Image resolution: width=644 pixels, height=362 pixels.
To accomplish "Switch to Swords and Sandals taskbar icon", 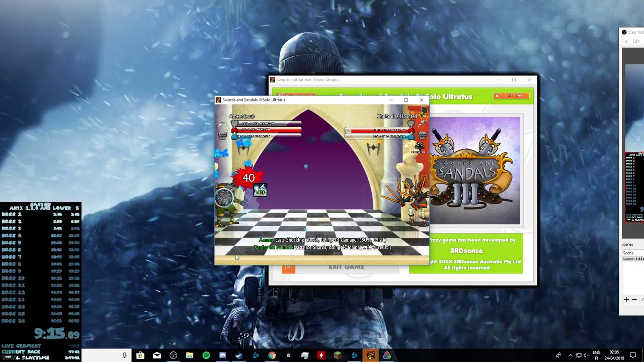I will [370, 355].
